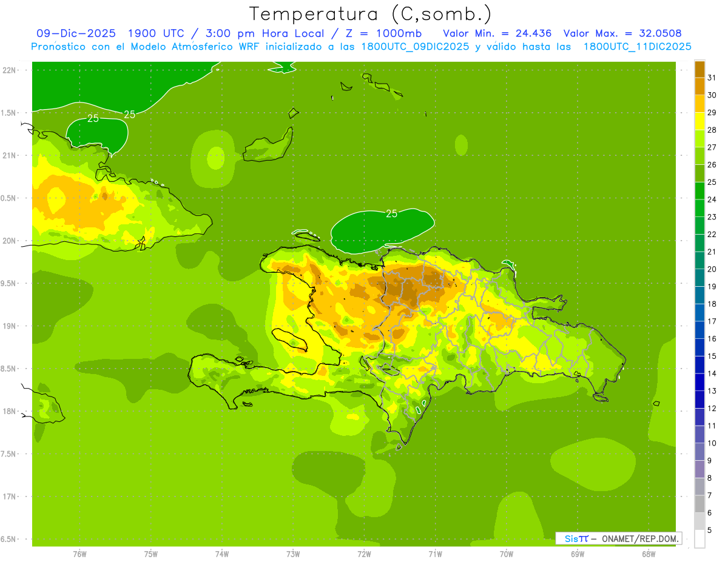Click the 71W longitude axis label
This screenshot has width=728, height=562.
click(435, 554)
